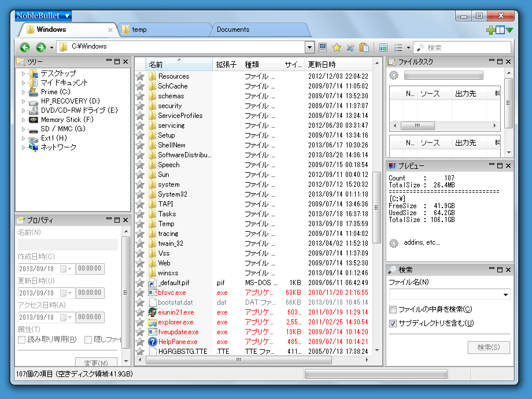Maximize the プロパティ panel
Image resolution: width=532 pixels, height=399 pixels.
(117, 220)
